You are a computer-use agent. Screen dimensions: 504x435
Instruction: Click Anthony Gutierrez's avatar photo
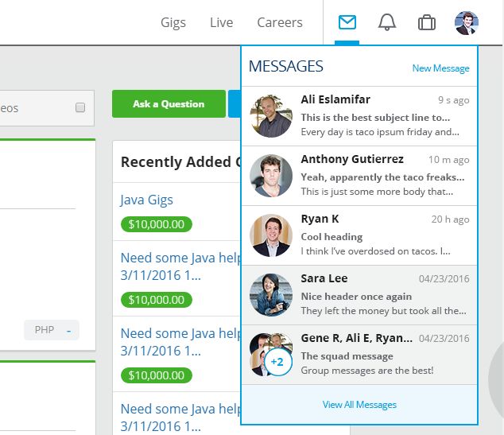click(x=271, y=176)
